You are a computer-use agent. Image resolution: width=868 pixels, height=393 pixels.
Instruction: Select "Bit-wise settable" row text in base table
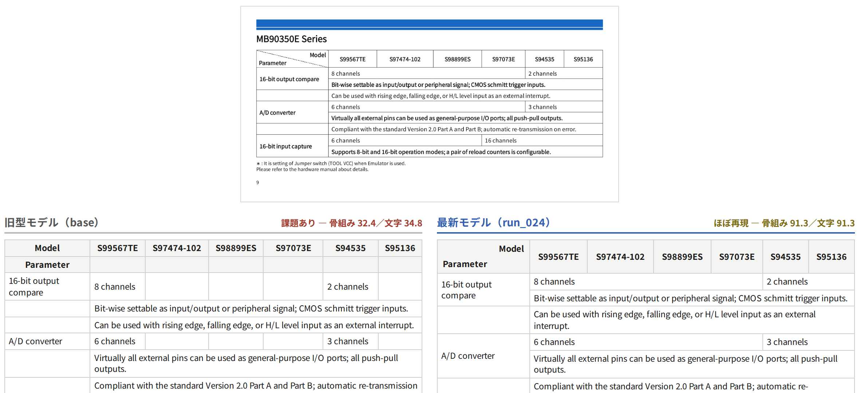click(251, 309)
